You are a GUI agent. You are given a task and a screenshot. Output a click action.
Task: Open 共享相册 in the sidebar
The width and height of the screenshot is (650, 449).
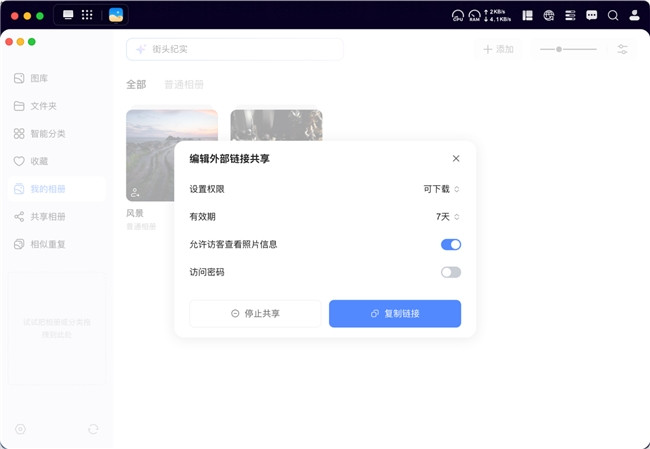tap(57, 216)
